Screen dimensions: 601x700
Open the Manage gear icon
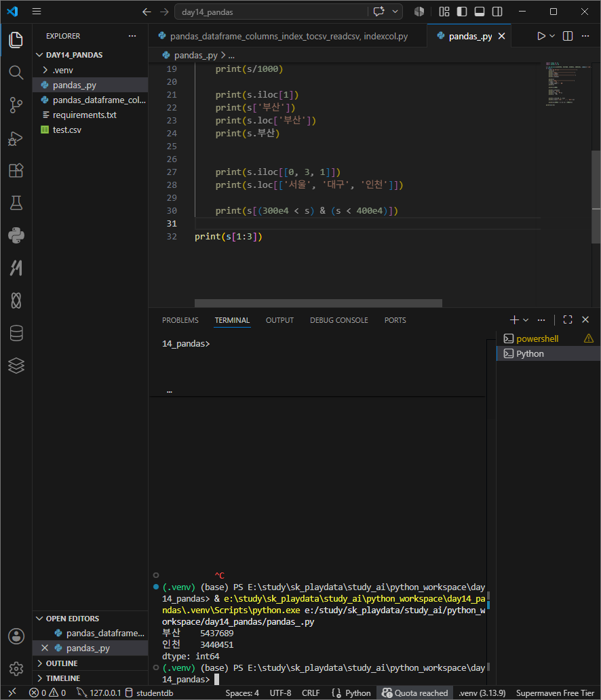(16, 668)
